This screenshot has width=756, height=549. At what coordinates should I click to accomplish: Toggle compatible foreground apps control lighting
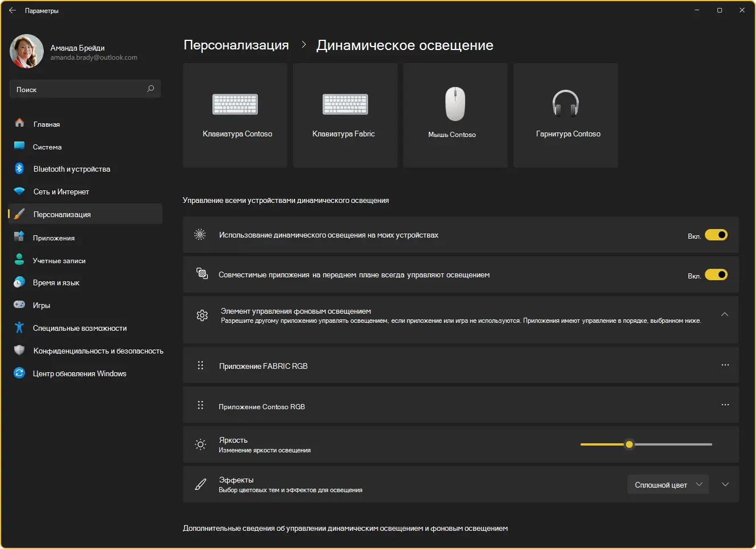point(716,274)
